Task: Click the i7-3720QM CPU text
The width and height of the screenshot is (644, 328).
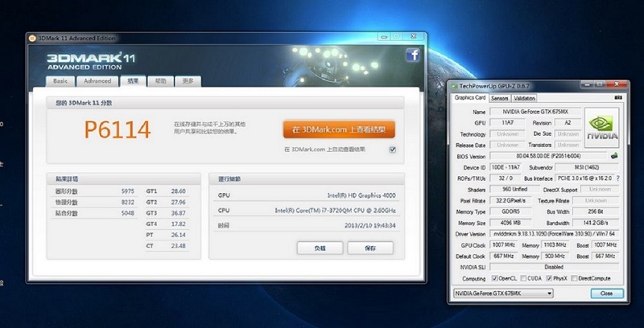Action: [x=335, y=211]
